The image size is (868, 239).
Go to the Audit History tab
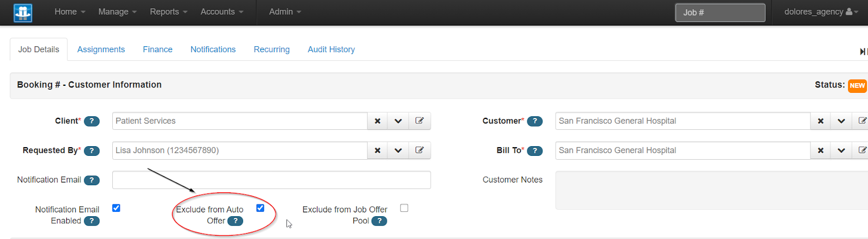point(331,49)
